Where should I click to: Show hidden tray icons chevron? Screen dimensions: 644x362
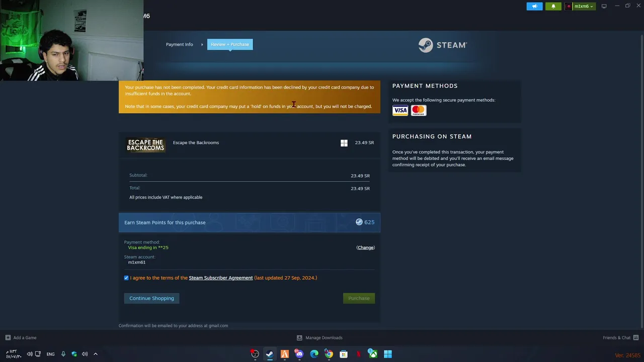tap(96, 354)
